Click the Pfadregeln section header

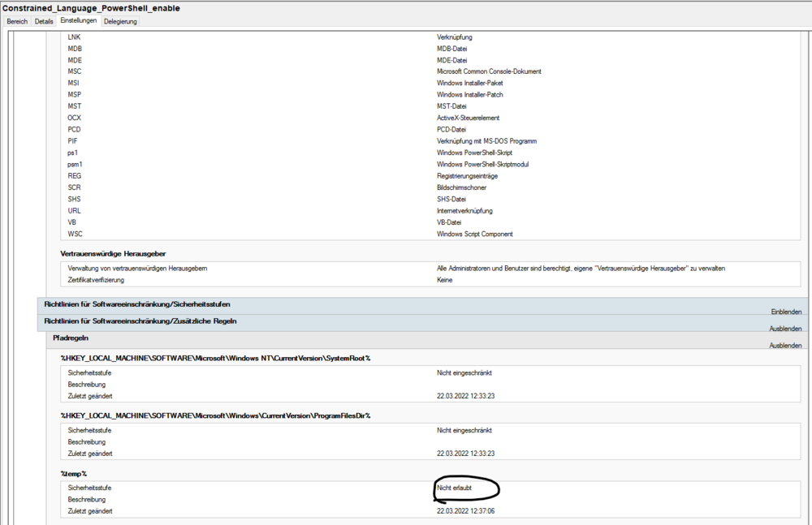71,337
